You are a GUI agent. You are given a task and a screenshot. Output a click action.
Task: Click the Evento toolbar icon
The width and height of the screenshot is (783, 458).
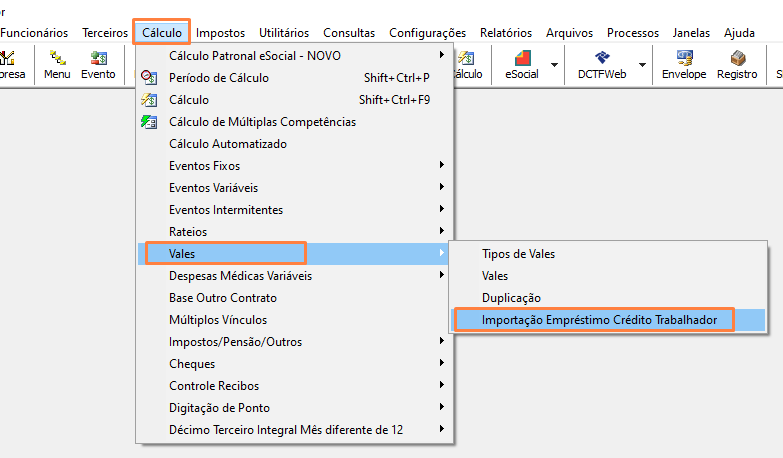coord(98,65)
